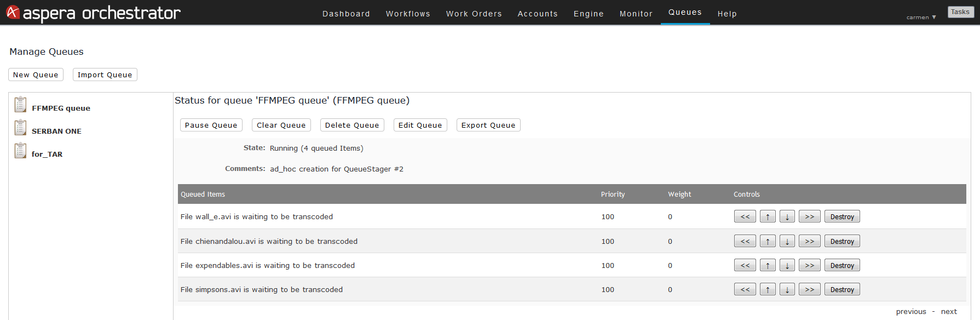Destroy the simpsons.avi queued item
Image resolution: width=980 pixels, height=320 pixels.
click(842, 289)
